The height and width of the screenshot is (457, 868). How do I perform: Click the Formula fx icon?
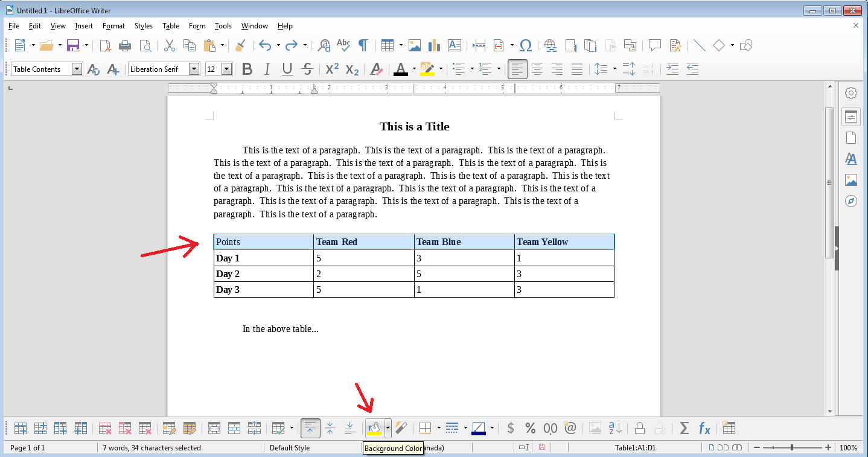(704, 428)
